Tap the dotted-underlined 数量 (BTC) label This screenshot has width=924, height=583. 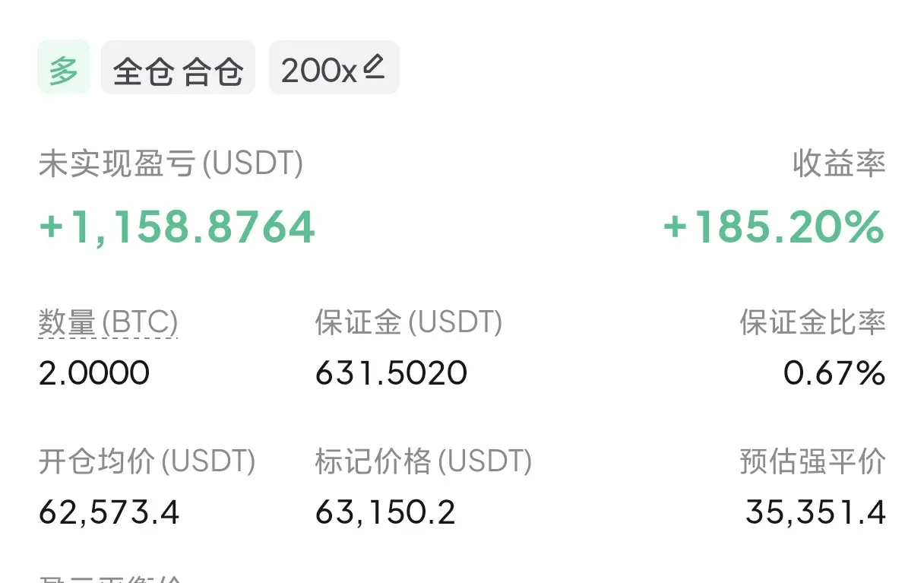pyautogui.click(x=108, y=323)
